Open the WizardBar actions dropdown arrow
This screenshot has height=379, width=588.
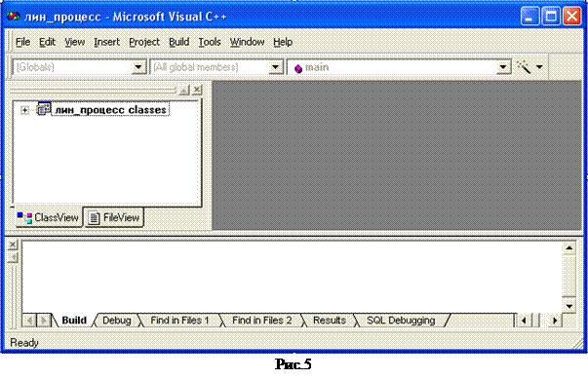(x=539, y=67)
